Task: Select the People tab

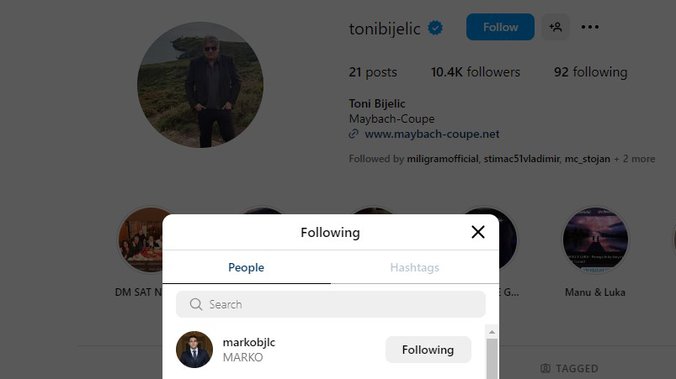Action: click(246, 267)
